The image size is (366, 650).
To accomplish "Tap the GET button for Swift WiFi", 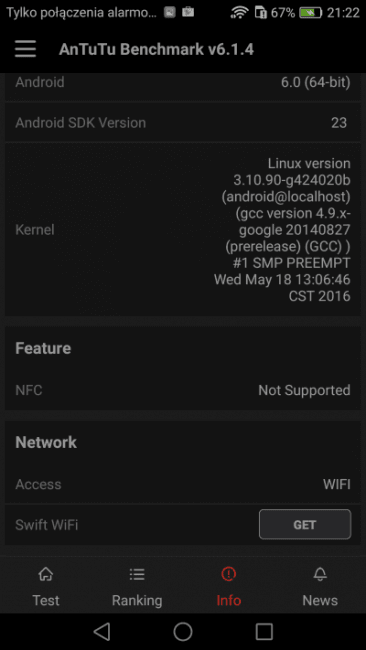I will [x=305, y=524].
